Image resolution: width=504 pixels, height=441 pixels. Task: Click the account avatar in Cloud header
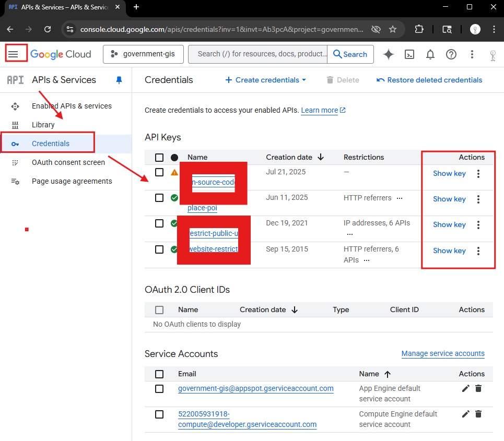pyautogui.click(x=493, y=55)
